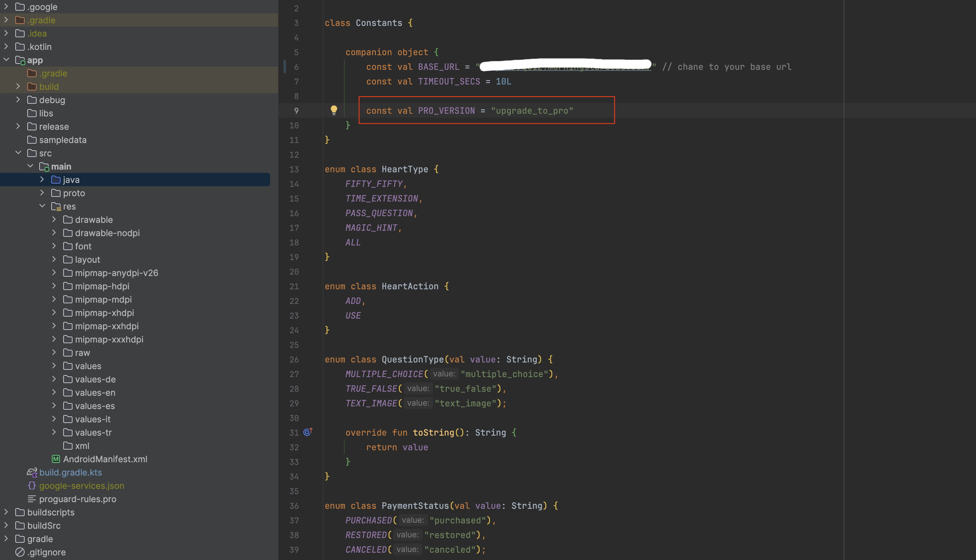Expand the release folder
Screen dimensions: 976x560
(18, 126)
